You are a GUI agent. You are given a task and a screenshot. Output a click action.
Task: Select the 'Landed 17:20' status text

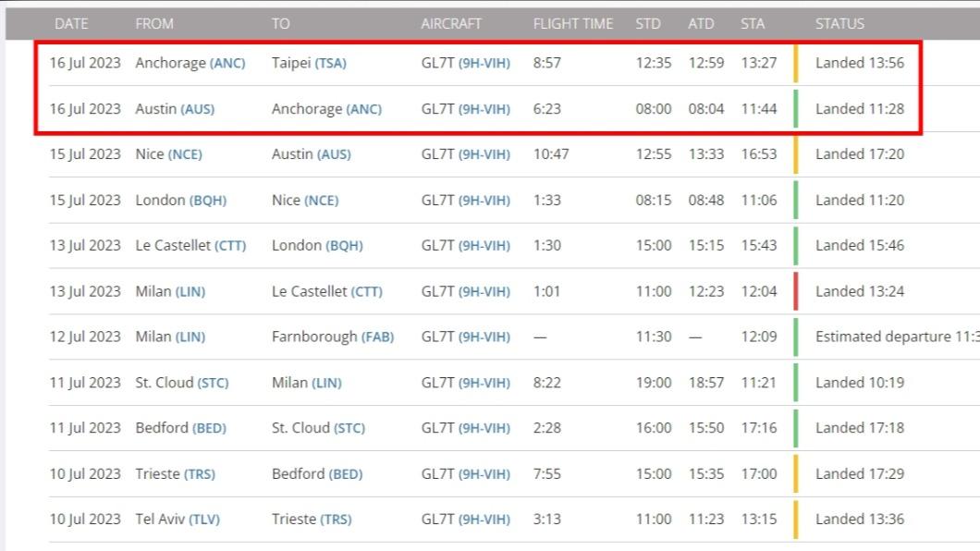[x=860, y=153]
